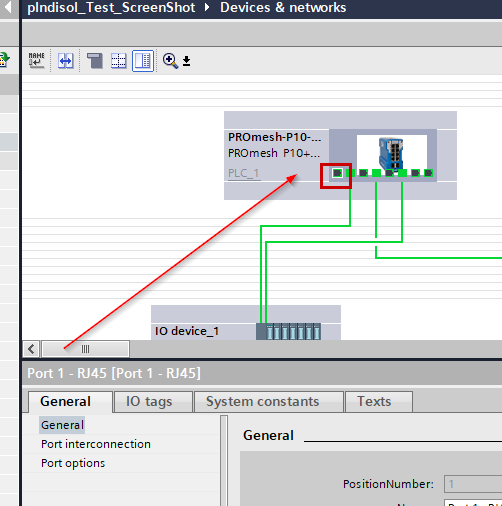The width and height of the screenshot is (502, 506).
Task: Click the Port 1 - RJ45 inspector title
Action: point(114,373)
